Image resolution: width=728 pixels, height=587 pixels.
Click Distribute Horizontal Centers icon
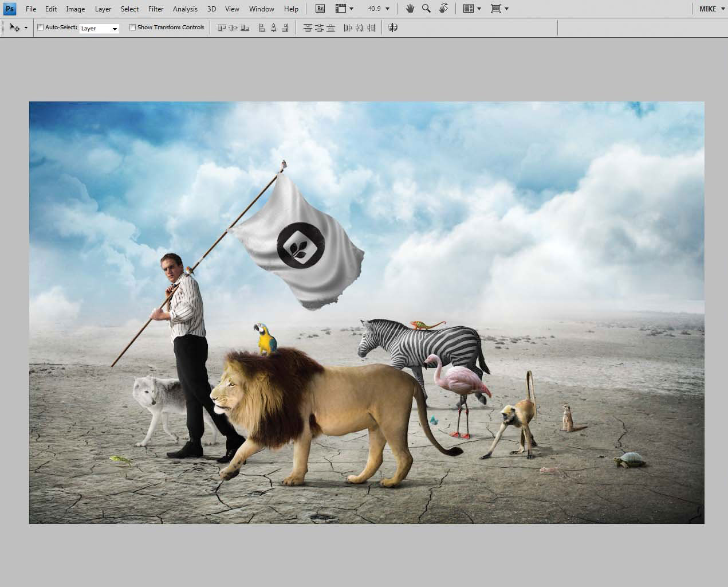tap(359, 28)
